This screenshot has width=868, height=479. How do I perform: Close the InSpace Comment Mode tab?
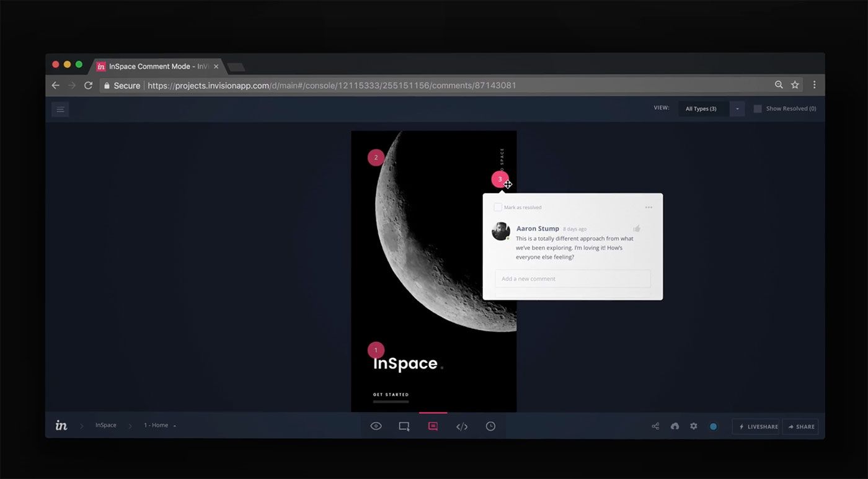click(x=216, y=66)
